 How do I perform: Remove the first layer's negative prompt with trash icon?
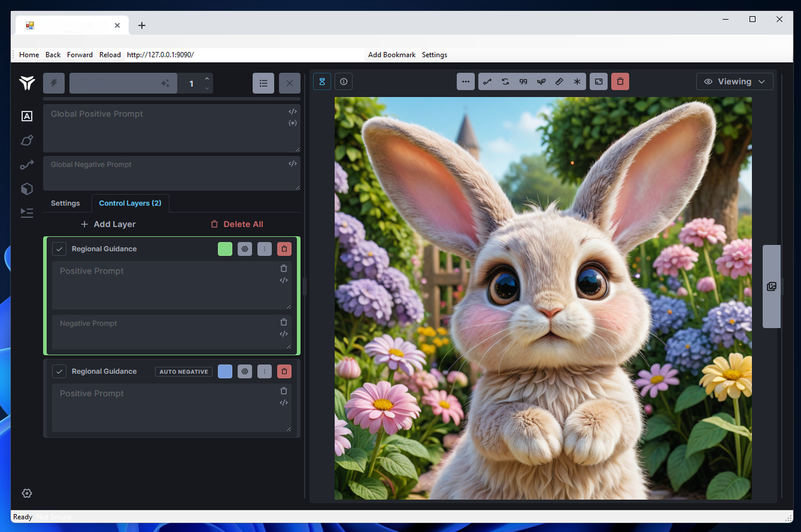[x=284, y=322]
